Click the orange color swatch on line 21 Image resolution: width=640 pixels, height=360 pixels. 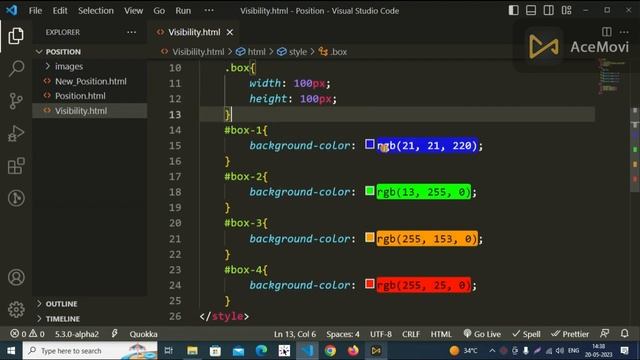[370, 237]
